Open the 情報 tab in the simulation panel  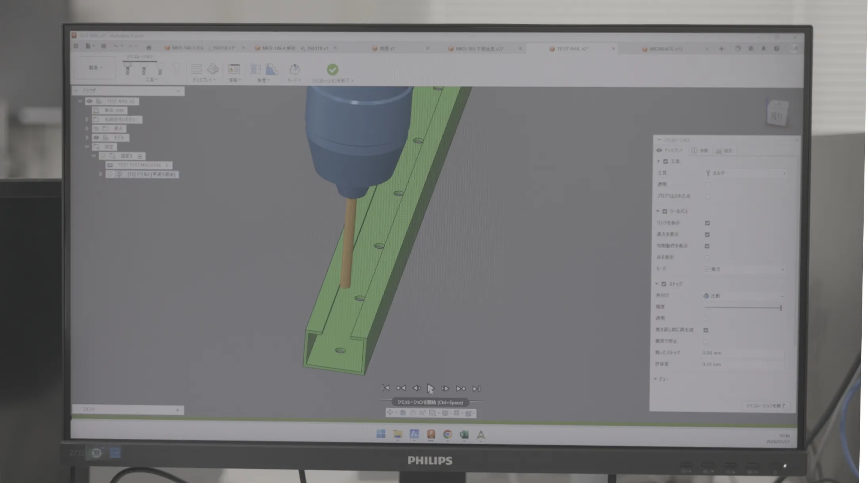click(700, 151)
